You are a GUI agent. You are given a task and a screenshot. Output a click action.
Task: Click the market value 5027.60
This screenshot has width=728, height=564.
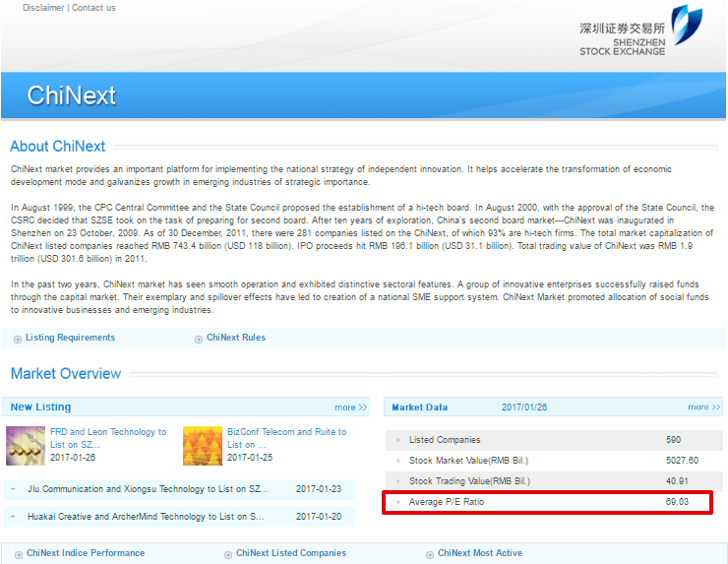[682, 461]
